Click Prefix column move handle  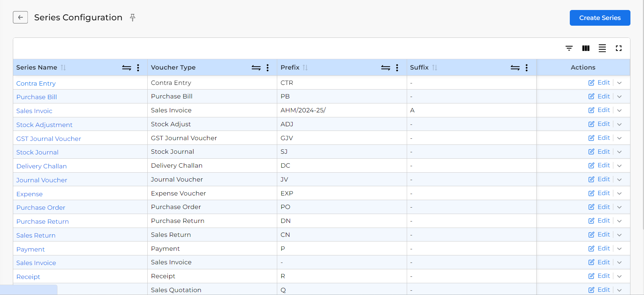point(386,68)
